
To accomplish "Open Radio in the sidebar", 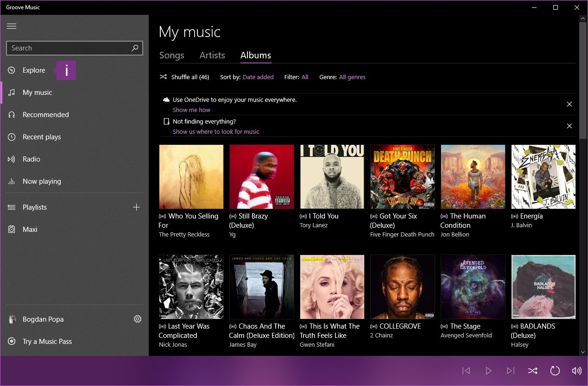I will pyautogui.click(x=31, y=159).
